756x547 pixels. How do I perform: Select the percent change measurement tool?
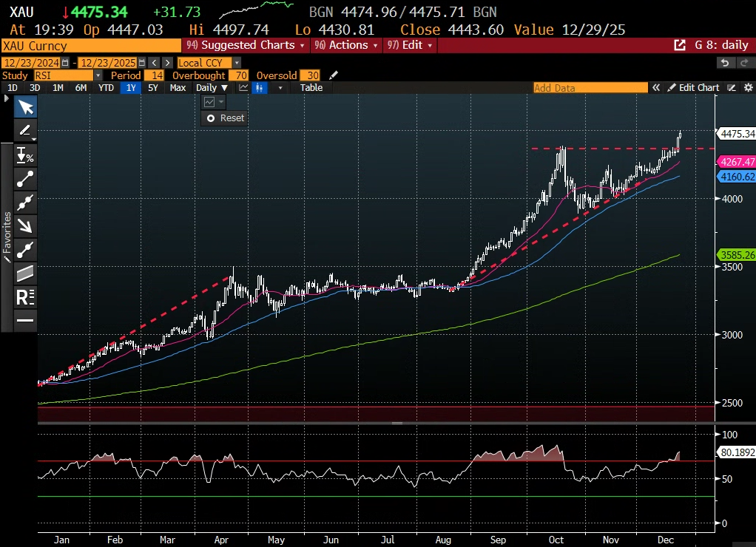[26, 155]
